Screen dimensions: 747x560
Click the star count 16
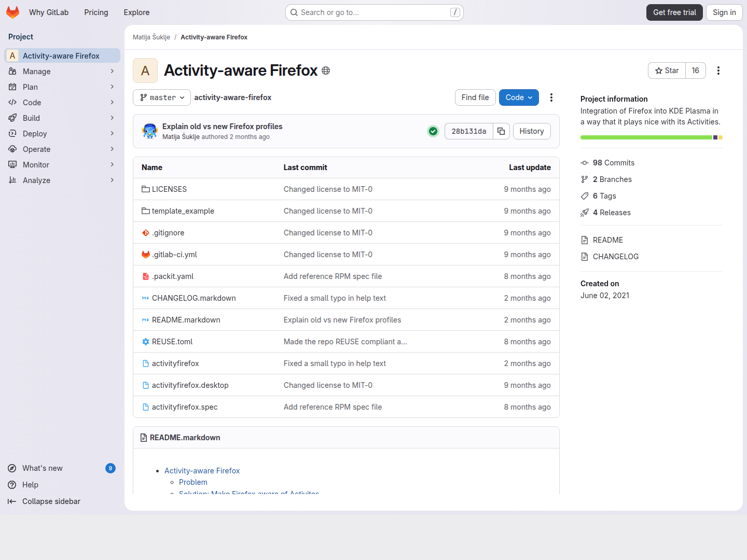pos(696,71)
